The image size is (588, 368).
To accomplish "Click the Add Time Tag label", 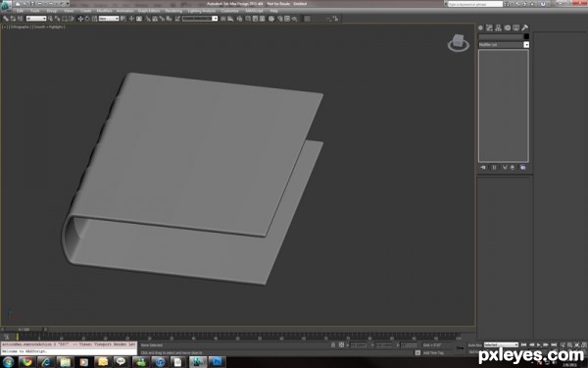I will (433, 352).
